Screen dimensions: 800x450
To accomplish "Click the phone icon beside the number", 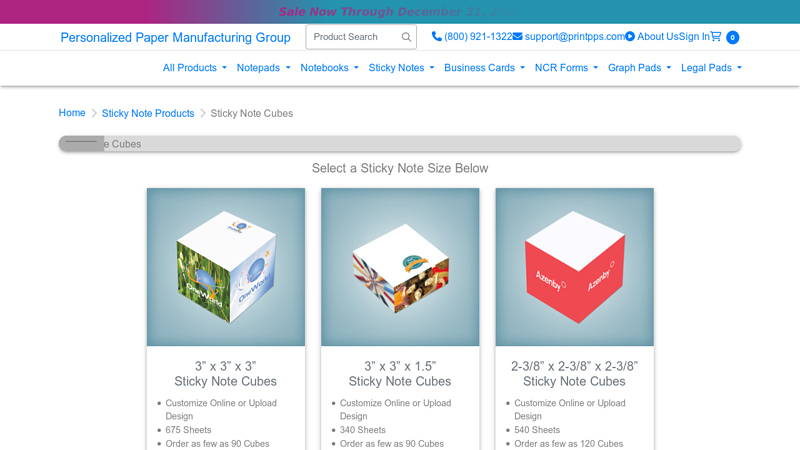I will pos(437,37).
